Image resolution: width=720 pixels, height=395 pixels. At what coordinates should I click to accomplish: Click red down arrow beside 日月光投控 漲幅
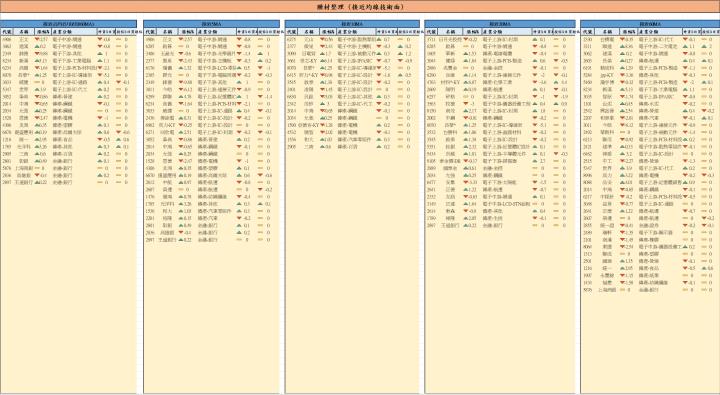[x=467, y=40]
